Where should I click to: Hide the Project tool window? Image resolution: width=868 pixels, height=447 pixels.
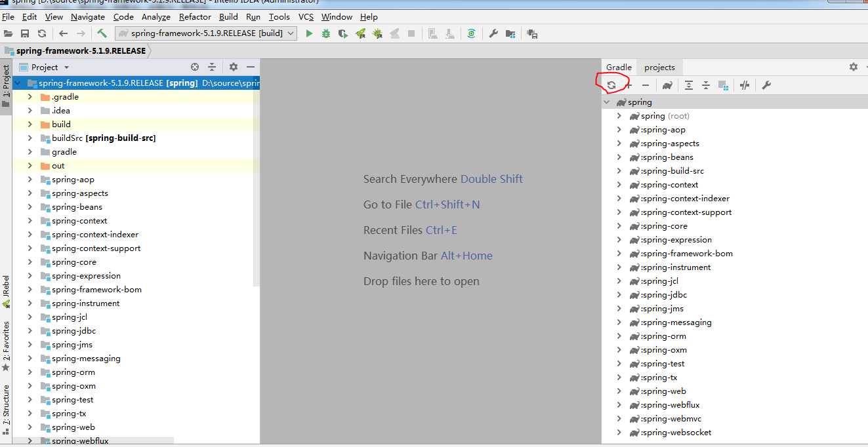point(250,67)
